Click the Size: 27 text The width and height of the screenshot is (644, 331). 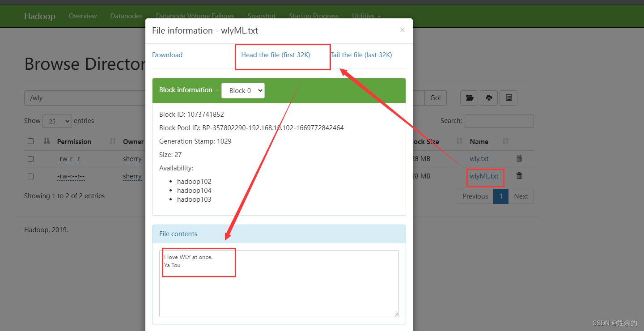[170, 155]
